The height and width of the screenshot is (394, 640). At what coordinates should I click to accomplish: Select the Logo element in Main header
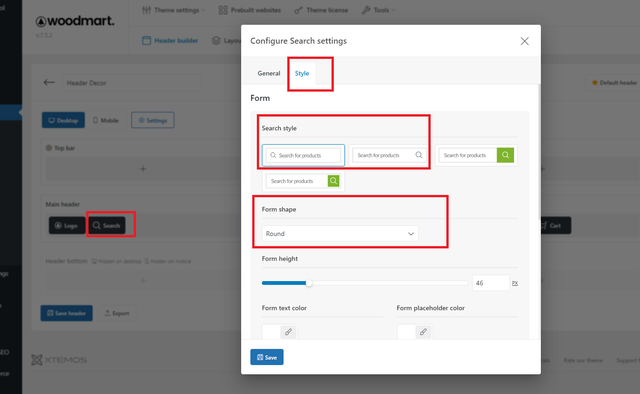(67, 225)
